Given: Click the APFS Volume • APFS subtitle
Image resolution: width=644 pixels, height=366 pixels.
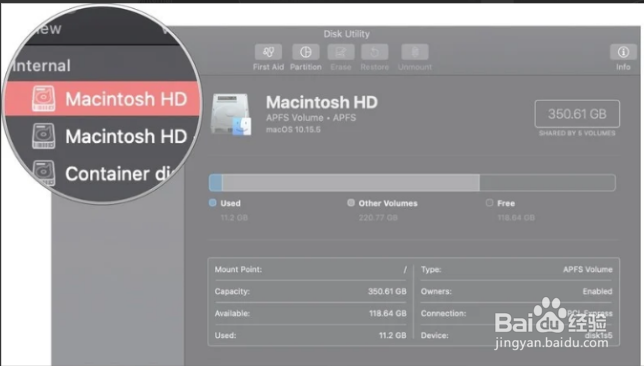Looking at the screenshot, I should 311,118.
